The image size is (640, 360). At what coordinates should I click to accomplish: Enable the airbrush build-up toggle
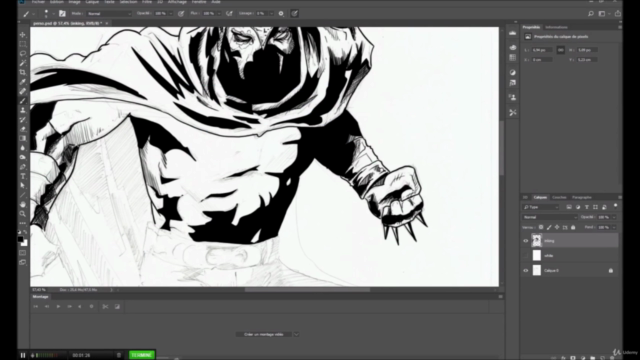pyautogui.click(x=229, y=13)
